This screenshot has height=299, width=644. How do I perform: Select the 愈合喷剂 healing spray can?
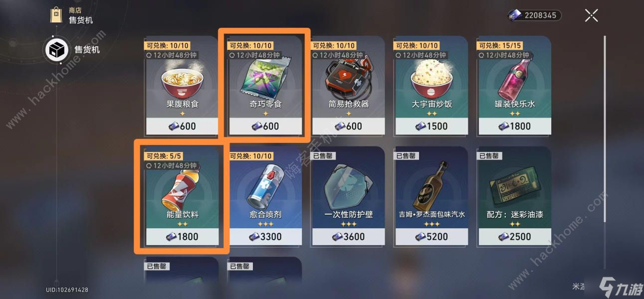click(x=265, y=196)
